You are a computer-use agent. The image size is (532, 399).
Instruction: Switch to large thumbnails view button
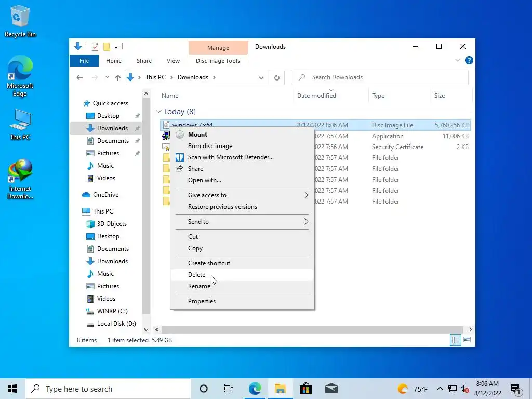pyautogui.click(x=467, y=340)
